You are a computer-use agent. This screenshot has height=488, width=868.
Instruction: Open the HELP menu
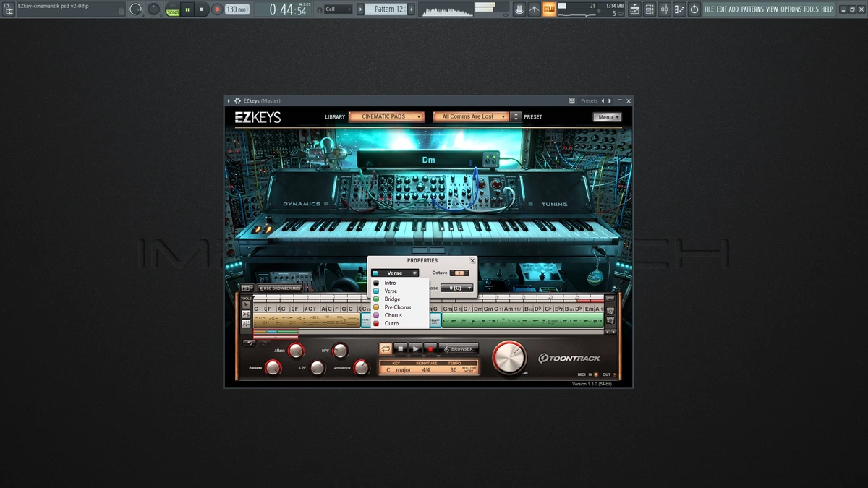pos(827,9)
